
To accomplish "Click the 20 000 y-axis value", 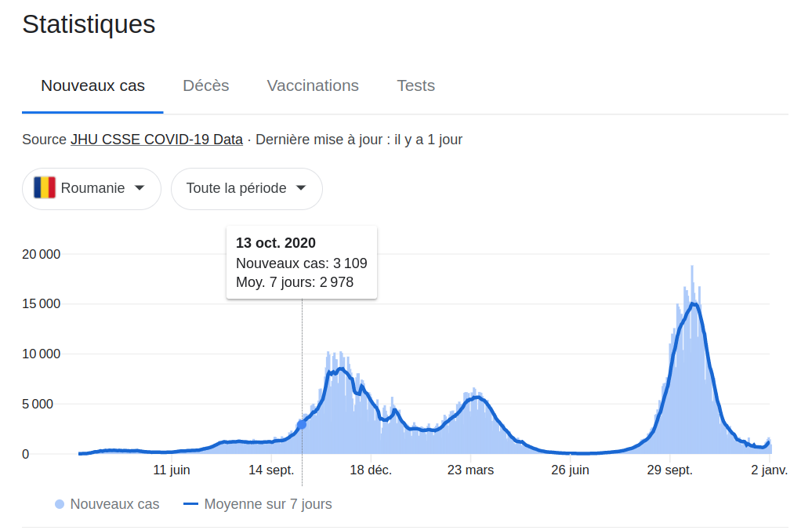I will point(41,254).
